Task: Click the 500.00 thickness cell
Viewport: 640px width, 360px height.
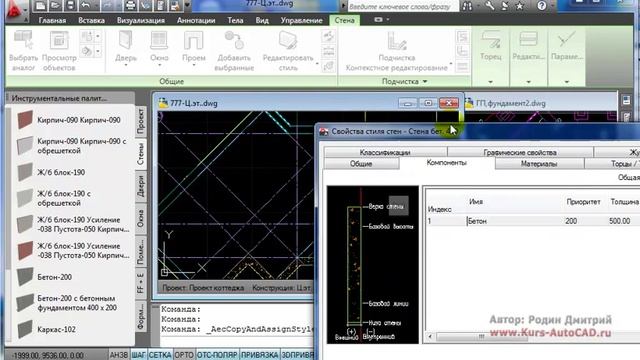Action: 620,221
